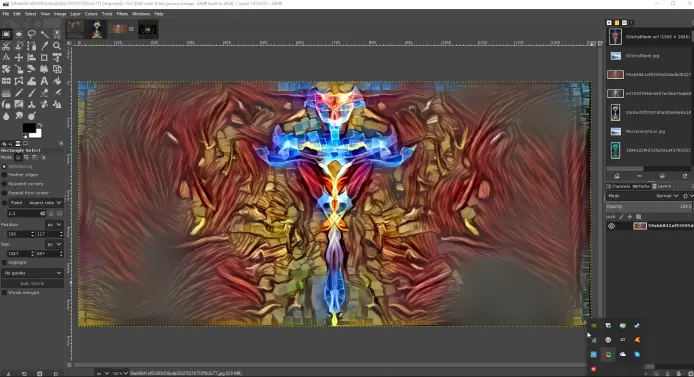Enable the Feather edges option
Viewport: 694px width, 377px height.
(4, 175)
